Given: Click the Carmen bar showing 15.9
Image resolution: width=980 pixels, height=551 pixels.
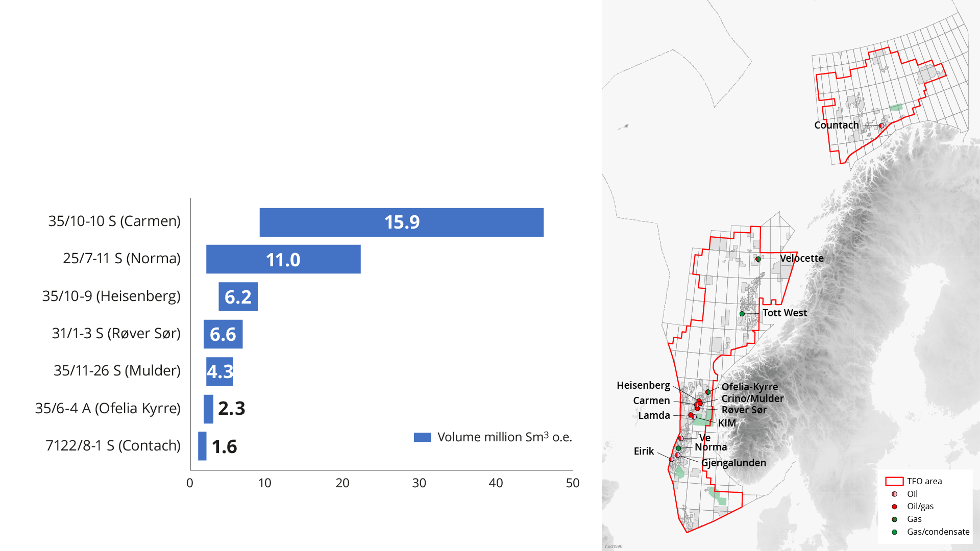Looking at the screenshot, I should pyautogui.click(x=401, y=222).
